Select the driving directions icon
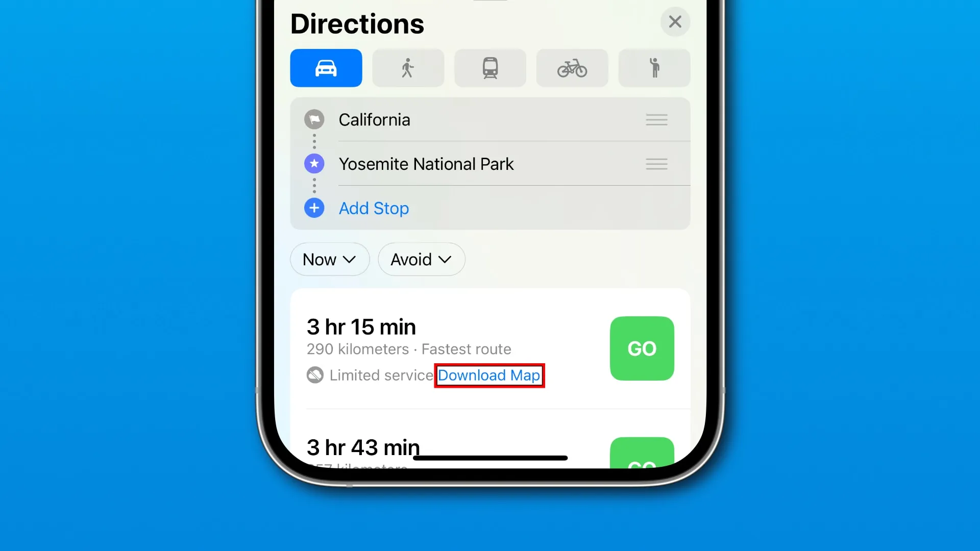980x551 pixels. tap(326, 68)
